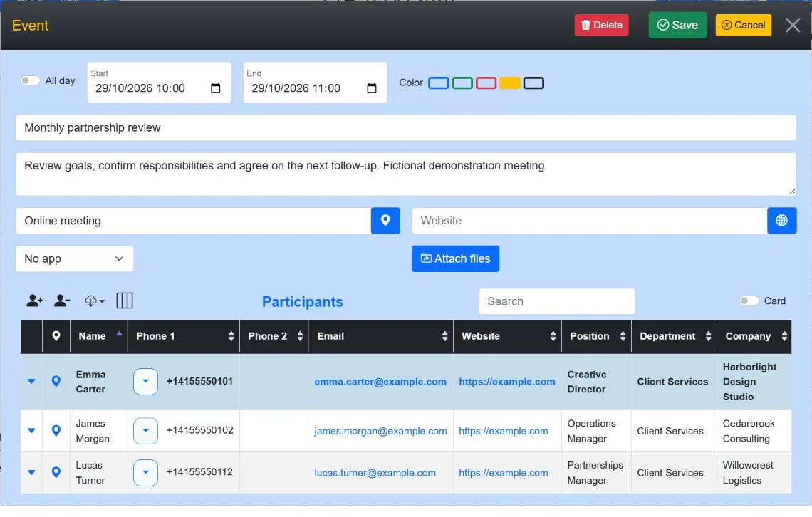Open the james.morgan@example.com email link
The height and width of the screenshot is (517, 812).
coord(380,431)
